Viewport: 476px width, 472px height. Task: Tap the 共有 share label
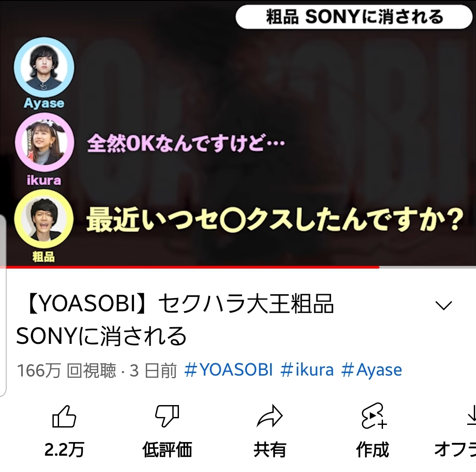click(270, 449)
